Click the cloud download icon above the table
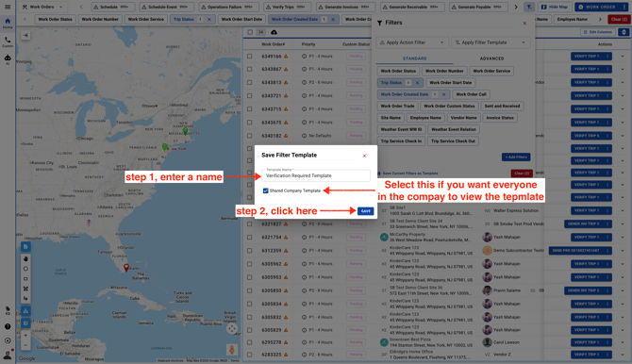 pos(274,32)
